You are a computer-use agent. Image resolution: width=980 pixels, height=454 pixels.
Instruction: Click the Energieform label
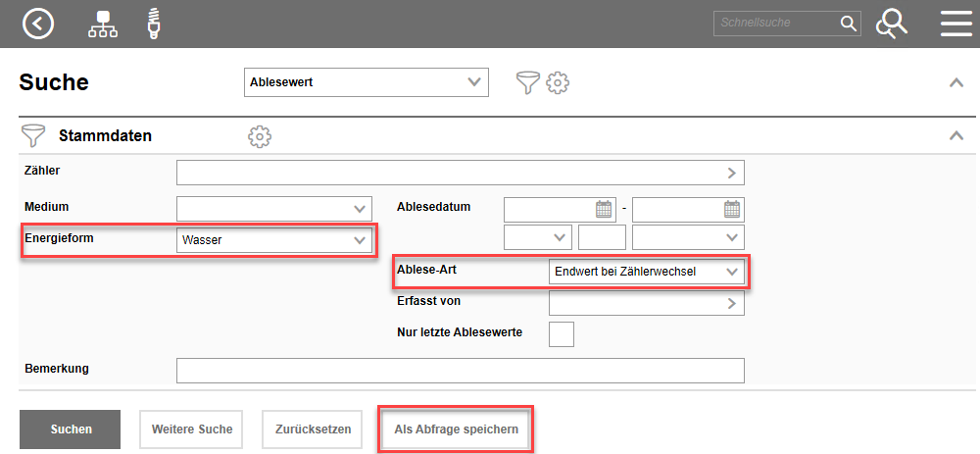[x=59, y=237]
